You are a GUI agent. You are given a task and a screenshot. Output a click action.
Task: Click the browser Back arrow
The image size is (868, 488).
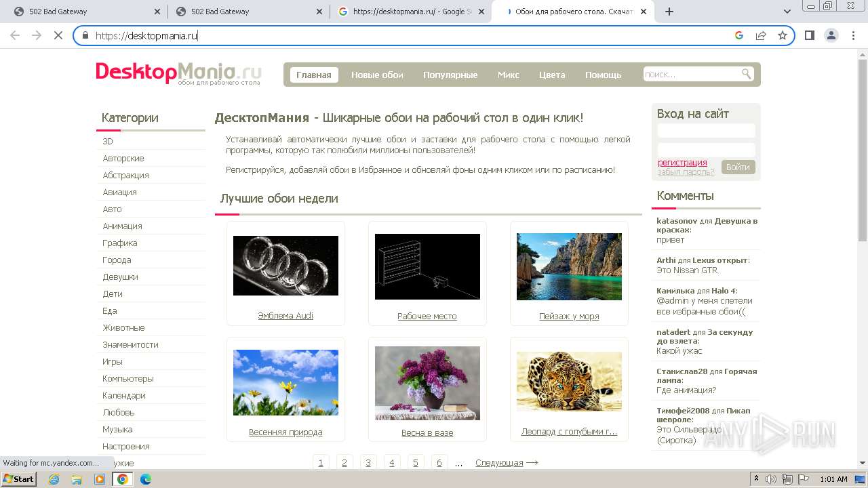[x=15, y=35]
